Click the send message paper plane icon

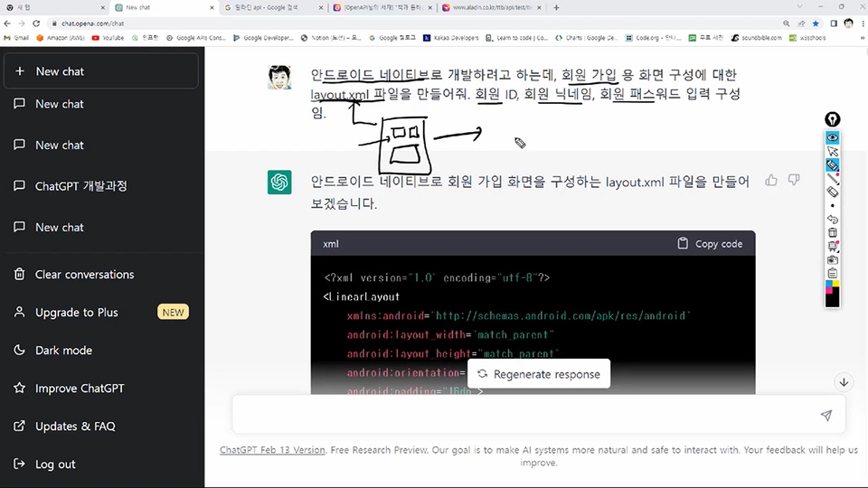coord(826,415)
